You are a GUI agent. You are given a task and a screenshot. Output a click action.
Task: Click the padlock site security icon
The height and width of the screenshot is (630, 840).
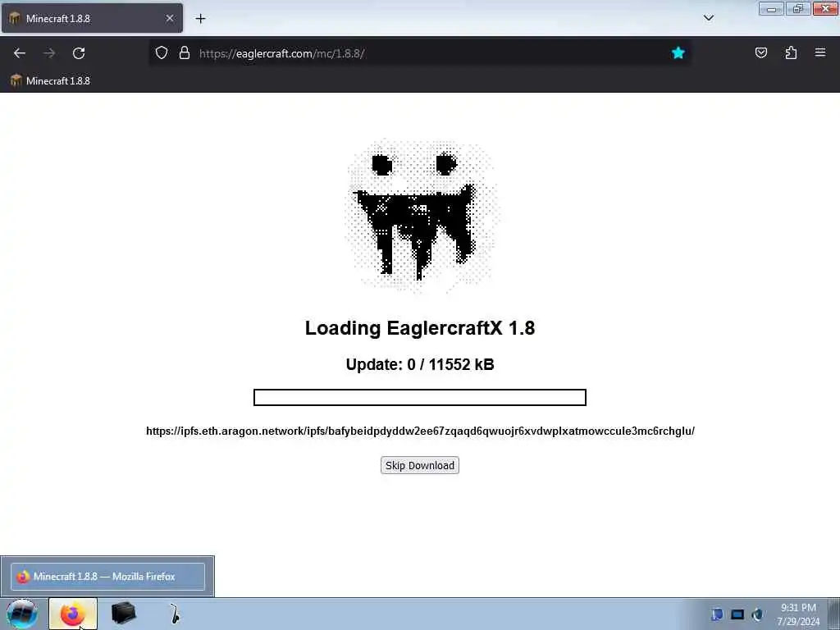click(x=185, y=53)
